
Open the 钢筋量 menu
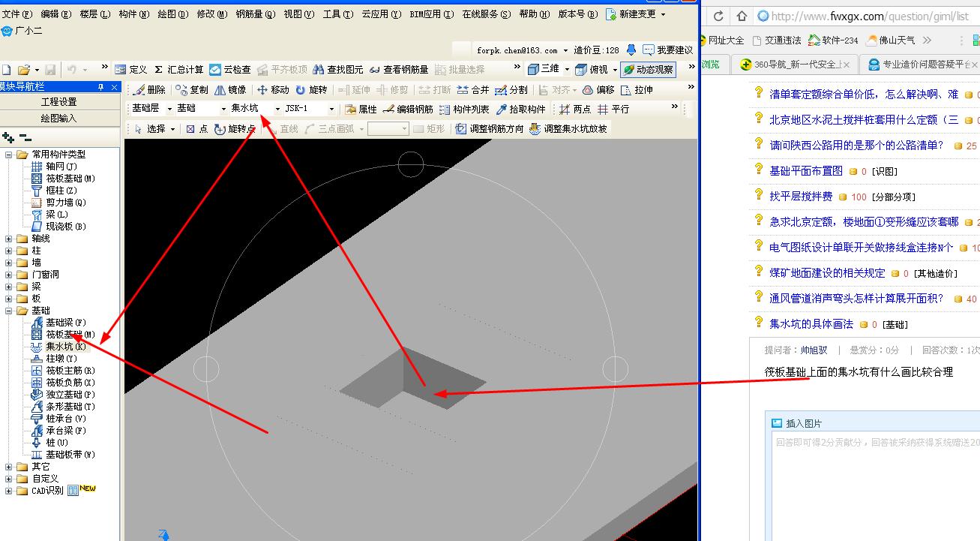pyautogui.click(x=255, y=14)
